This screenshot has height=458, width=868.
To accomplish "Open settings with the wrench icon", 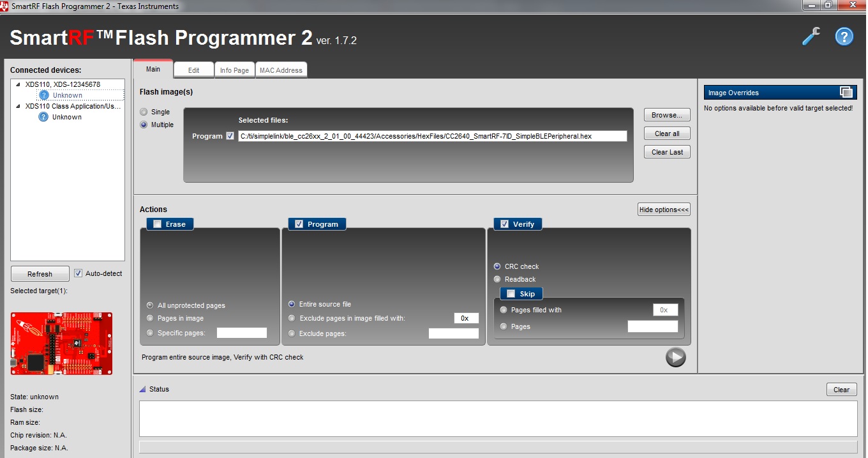I will click(x=811, y=36).
